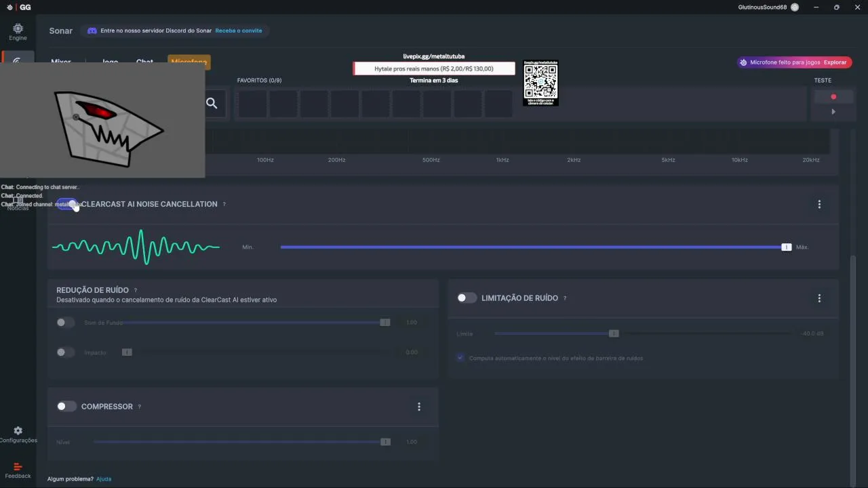Viewport: 868px width, 488px height.
Task: Open help for Compressor
Action: point(140,407)
